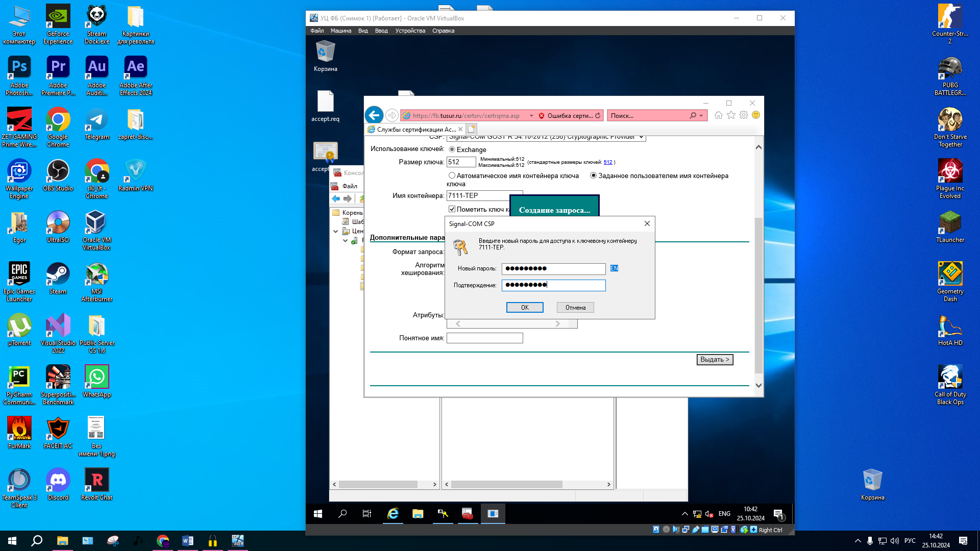This screenshot has width=980, height=551.
Task: Click the VM taskbar File Explorer icon
Action: [418, 514]
